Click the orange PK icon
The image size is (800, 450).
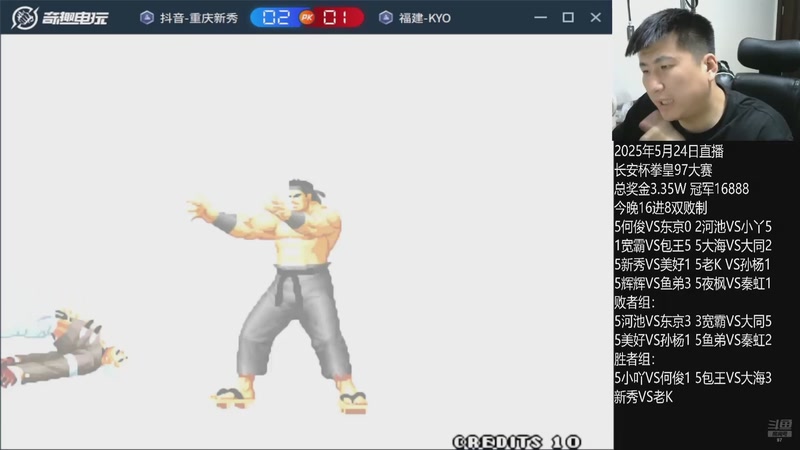click(307, 18)
